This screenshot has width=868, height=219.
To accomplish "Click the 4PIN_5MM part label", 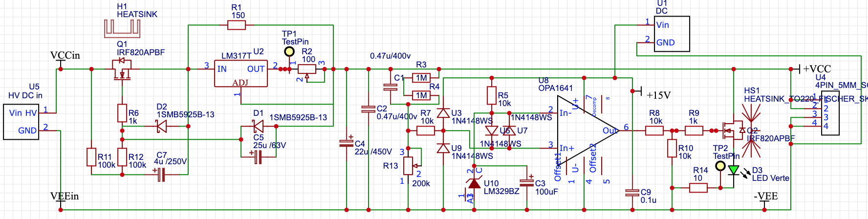I will tap(841, 86).
